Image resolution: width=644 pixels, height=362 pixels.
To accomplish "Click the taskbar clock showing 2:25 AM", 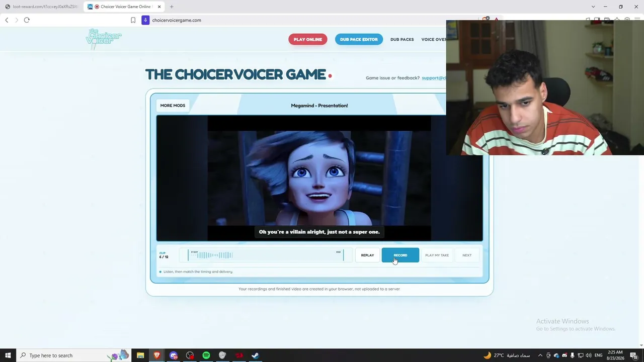I will click(616, 355).
